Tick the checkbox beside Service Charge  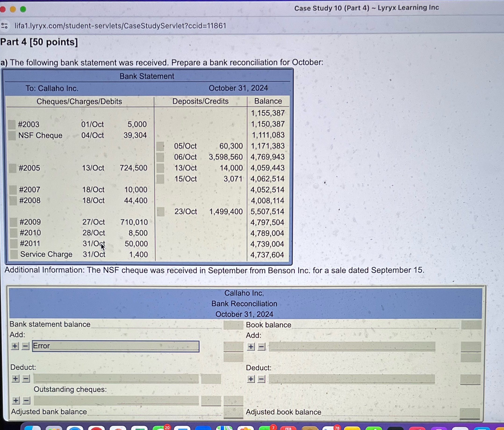[x=14, y=255]
